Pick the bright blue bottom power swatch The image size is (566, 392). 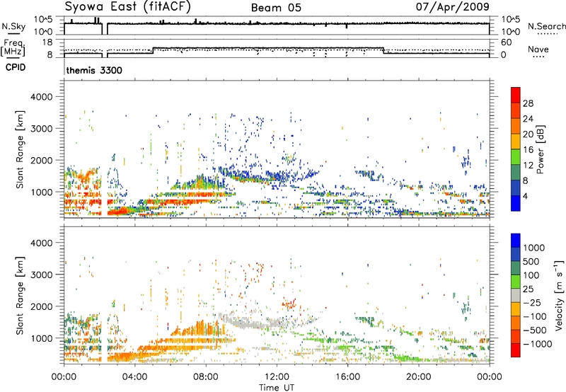[516, 203]
